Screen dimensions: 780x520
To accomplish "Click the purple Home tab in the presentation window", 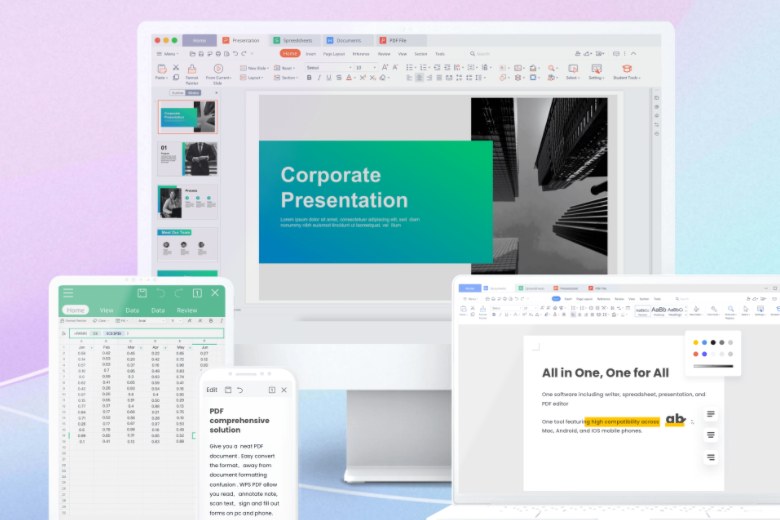I will 199,40.
